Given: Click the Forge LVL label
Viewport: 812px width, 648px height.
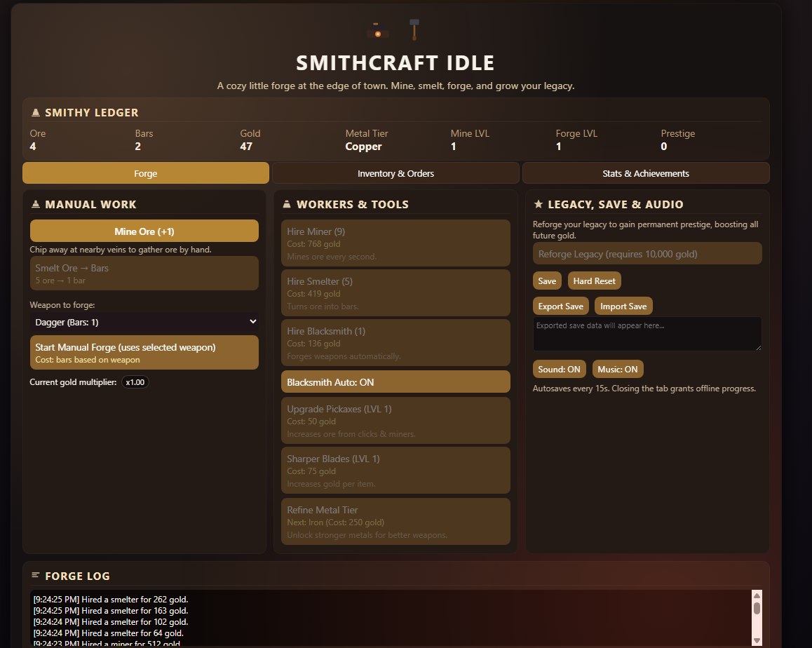Looking at the screenshot, I should (576, 133).
